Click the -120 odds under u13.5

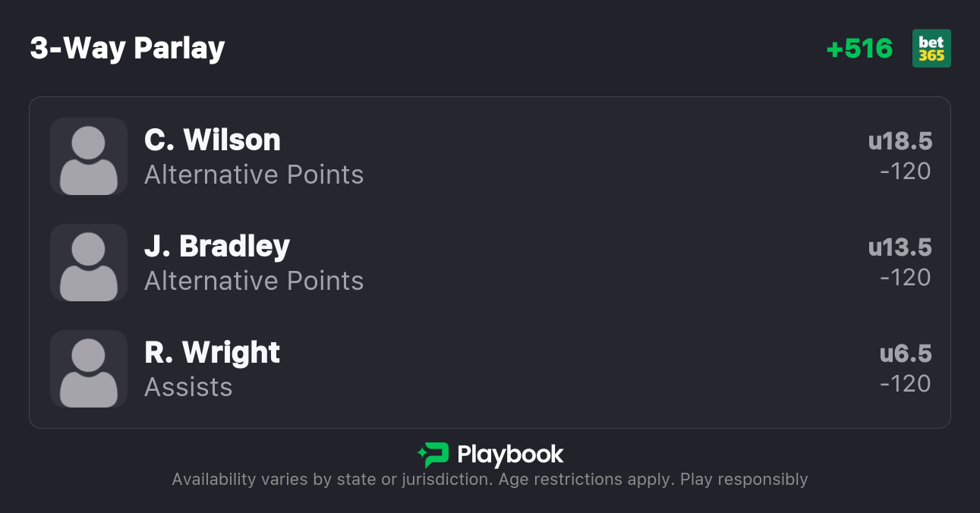(x=906, y=278)
